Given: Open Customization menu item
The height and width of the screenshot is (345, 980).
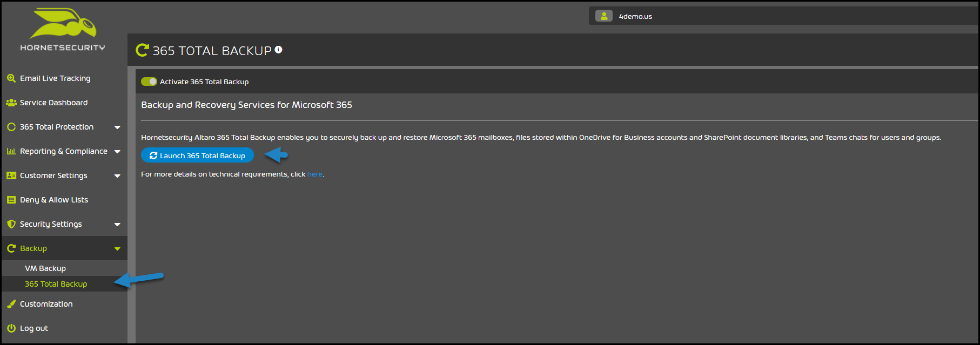Looking at the screenshot, I should [x=64, y=304].
